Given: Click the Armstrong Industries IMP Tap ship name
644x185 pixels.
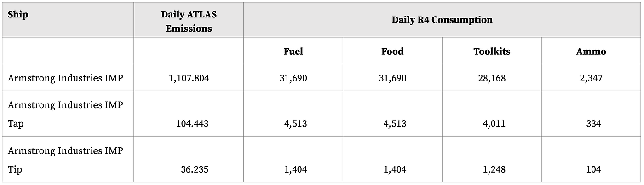Looking at the screenshot, I should (65, 114).
